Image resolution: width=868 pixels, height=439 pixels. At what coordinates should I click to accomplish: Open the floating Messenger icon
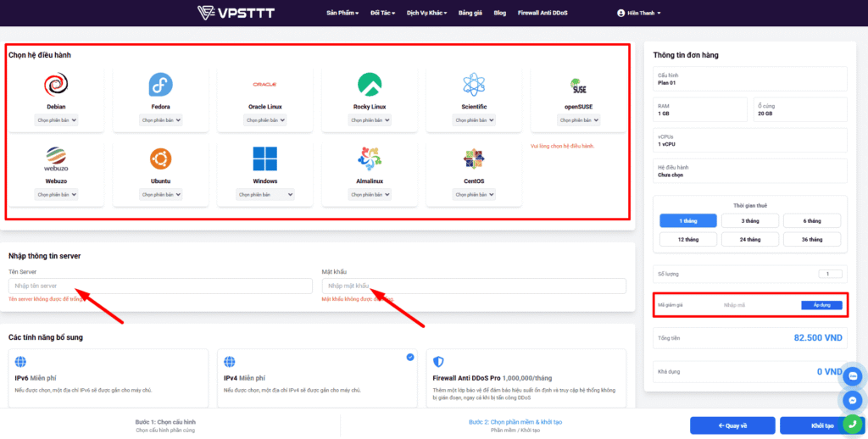pyautogui.click(x=853, y=400)
